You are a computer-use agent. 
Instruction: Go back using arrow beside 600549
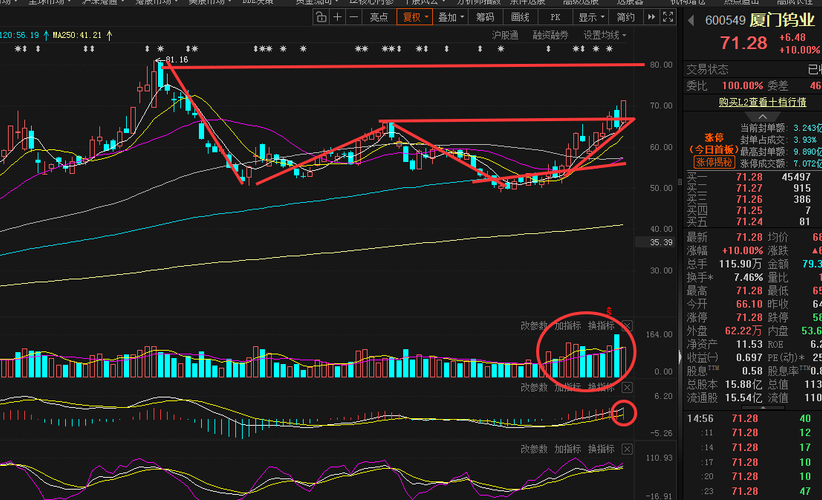691,20
